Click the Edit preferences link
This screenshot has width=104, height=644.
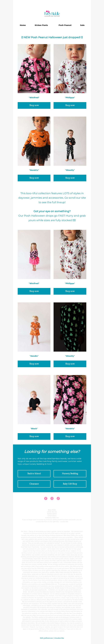pyautogui.click(x=46, y=638)
